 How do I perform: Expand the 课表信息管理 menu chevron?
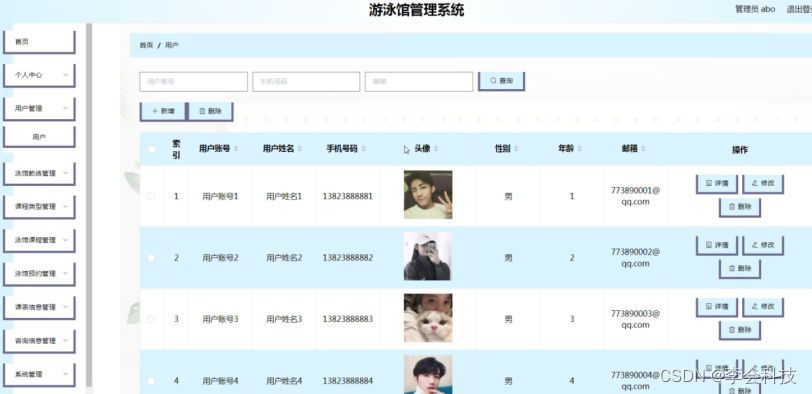65,307
